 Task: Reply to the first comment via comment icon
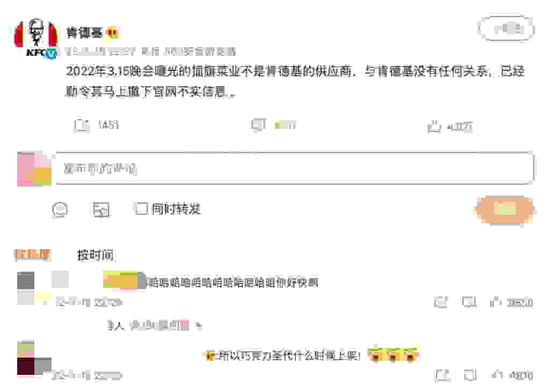468,302
